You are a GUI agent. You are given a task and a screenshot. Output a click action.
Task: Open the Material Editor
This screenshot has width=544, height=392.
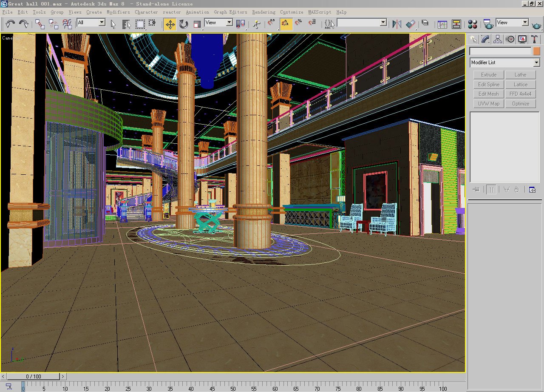(x=473, y=23)
